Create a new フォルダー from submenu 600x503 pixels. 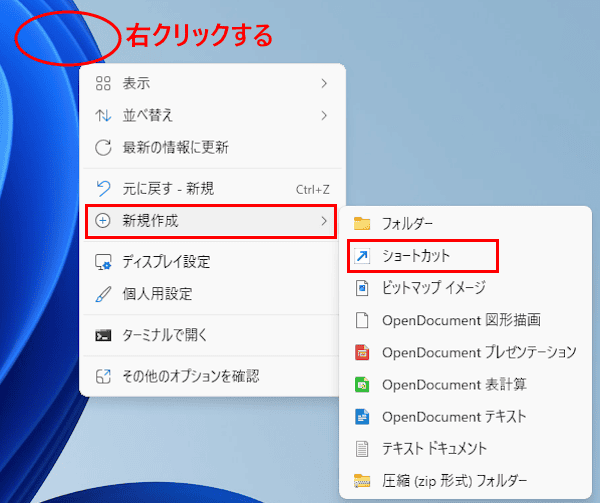pos(465,223)
